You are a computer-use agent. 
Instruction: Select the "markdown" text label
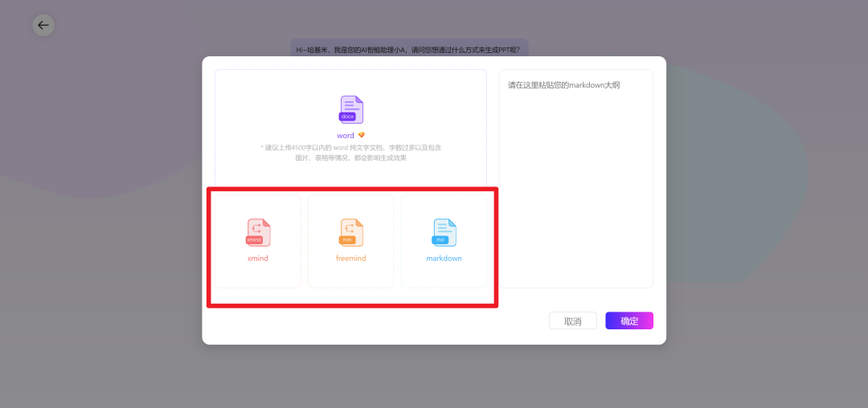coord(444,259)
